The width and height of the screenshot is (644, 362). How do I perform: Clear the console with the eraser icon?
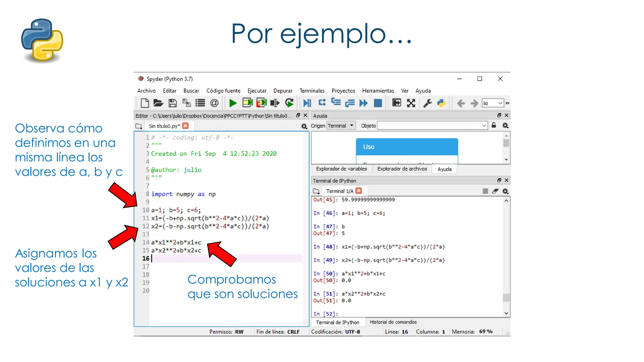point(495,191)
